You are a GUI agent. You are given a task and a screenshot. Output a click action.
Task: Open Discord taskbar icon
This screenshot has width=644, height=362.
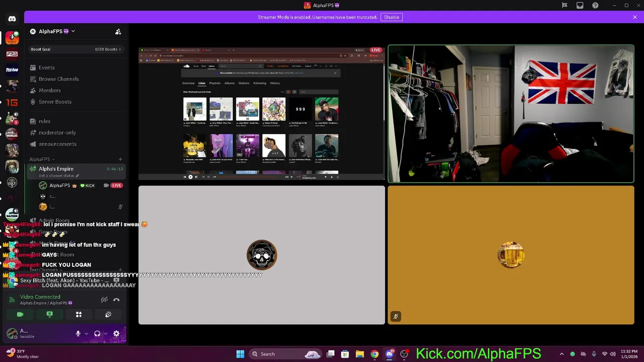click(389, 354)
